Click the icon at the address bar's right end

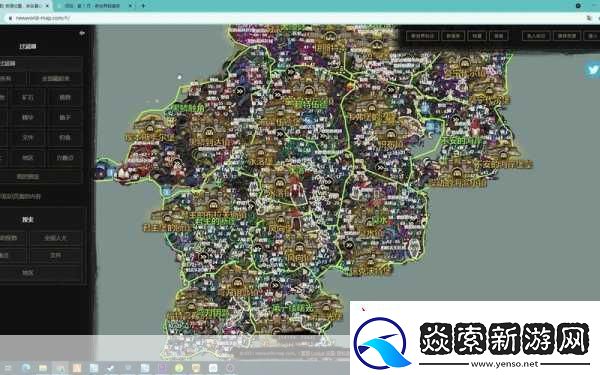coord(589,18)
